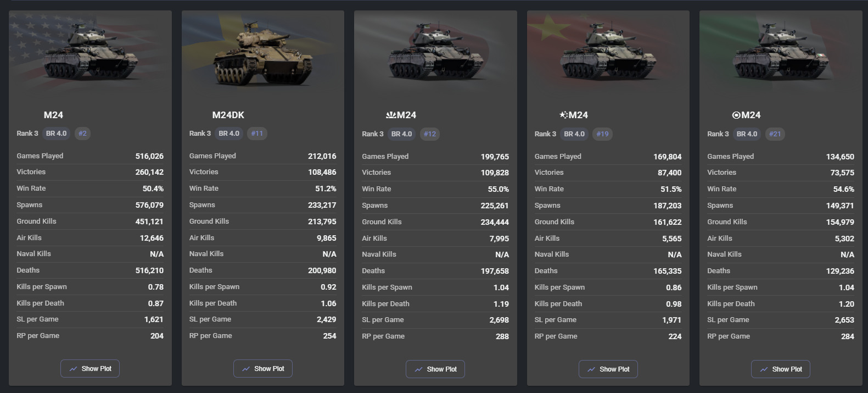Select the BR 4.0 tag on M24DK
This screenshot has height=393, width=868.
pos(229,134)
